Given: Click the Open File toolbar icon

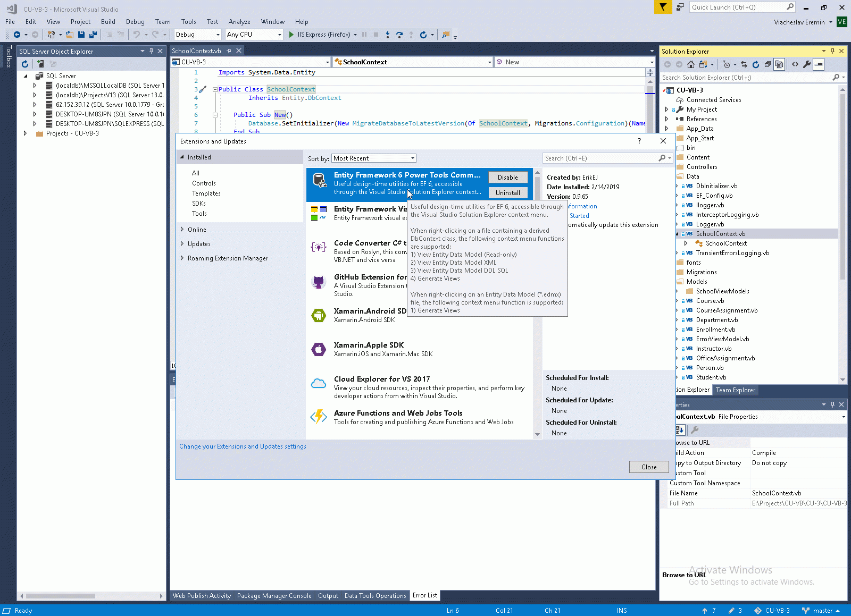Looking at the screenshot, I should [x=70, y=35].
